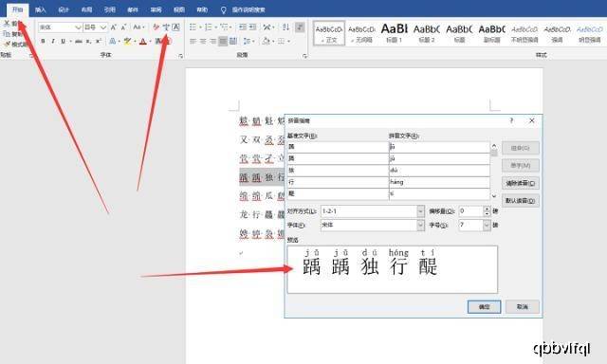Apply Strikethrough formatting
The image size is (607, 364).
click(79, 41)
